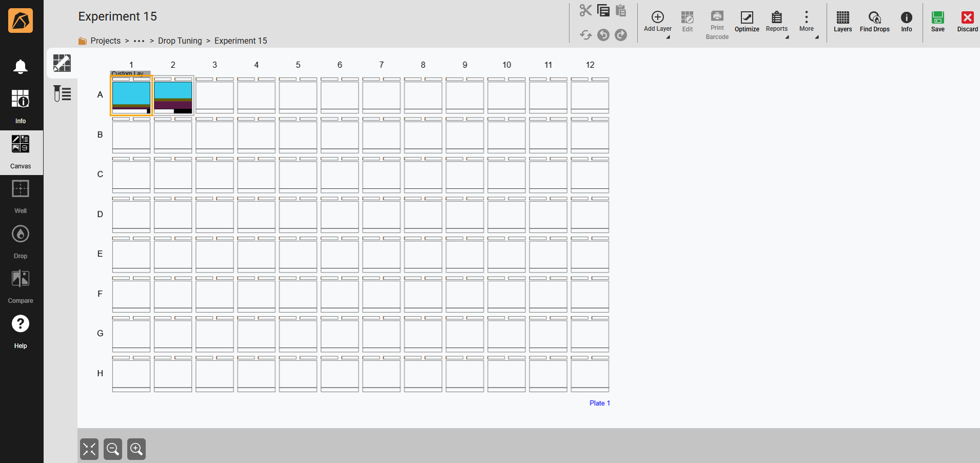Switch to the ingredient list view icon
Viewport: 980px width, 463px height.
tap(62, 93)
